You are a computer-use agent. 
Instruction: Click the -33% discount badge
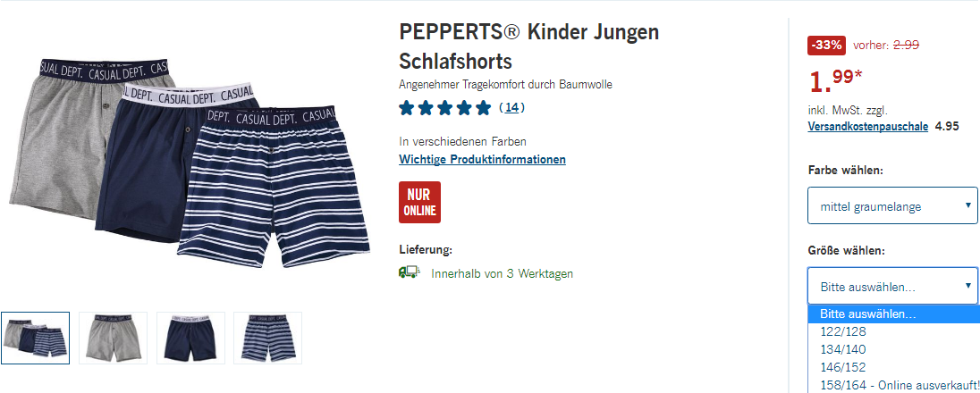coord(826,45)
